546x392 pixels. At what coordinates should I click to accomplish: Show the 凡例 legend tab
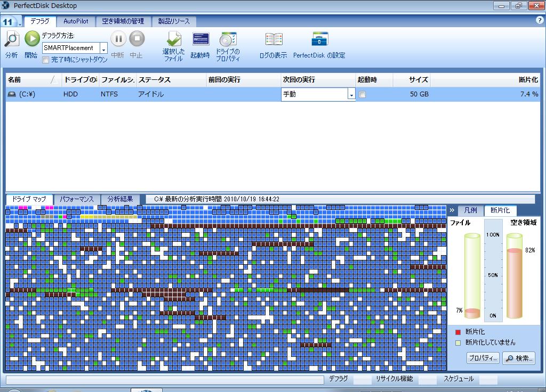(x=470, y=210)
